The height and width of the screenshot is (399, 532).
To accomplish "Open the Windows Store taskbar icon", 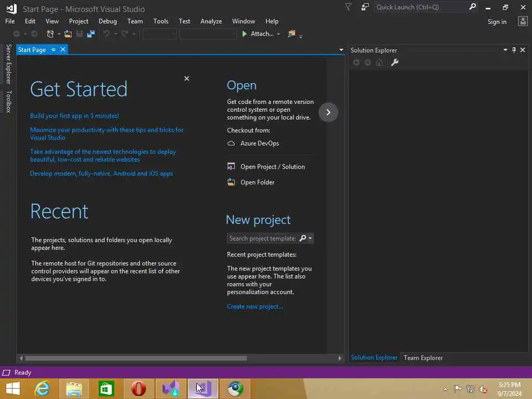I will coord(106,389).
